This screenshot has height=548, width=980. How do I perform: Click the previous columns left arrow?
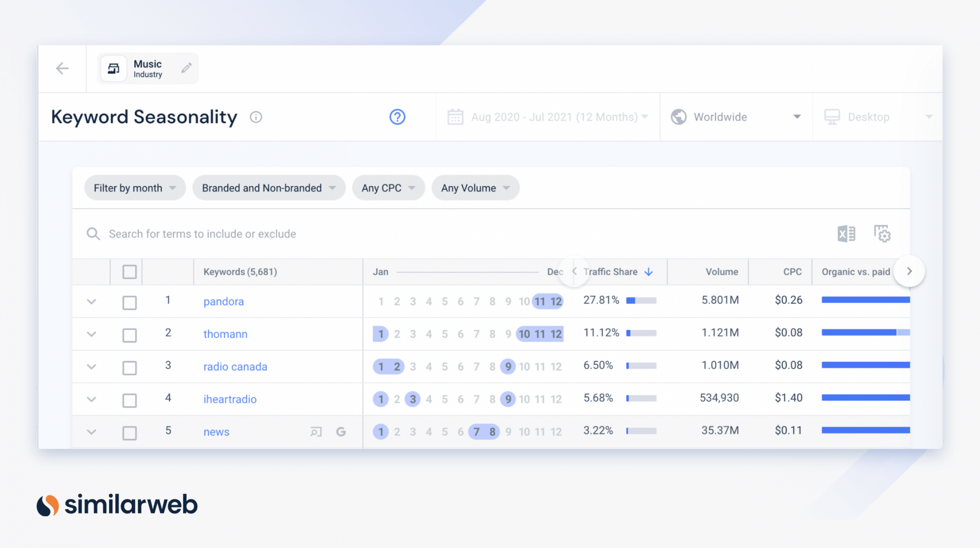coord(574,271)
